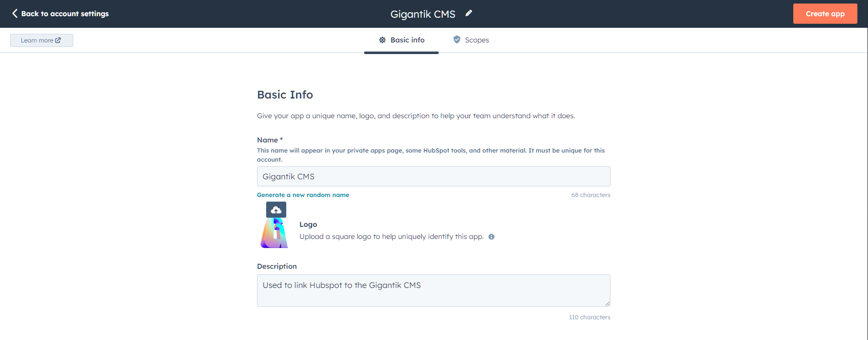
Task: Click the info icon next to logo text
Action: (491, 237)
